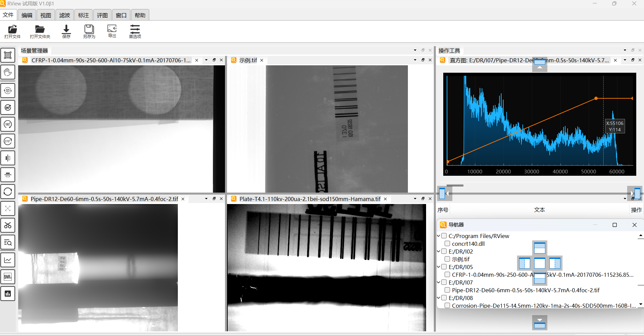This screenshot has width=644, height=335.
Task: Open the 滤波 menu
Action: (x=64, y=15)
